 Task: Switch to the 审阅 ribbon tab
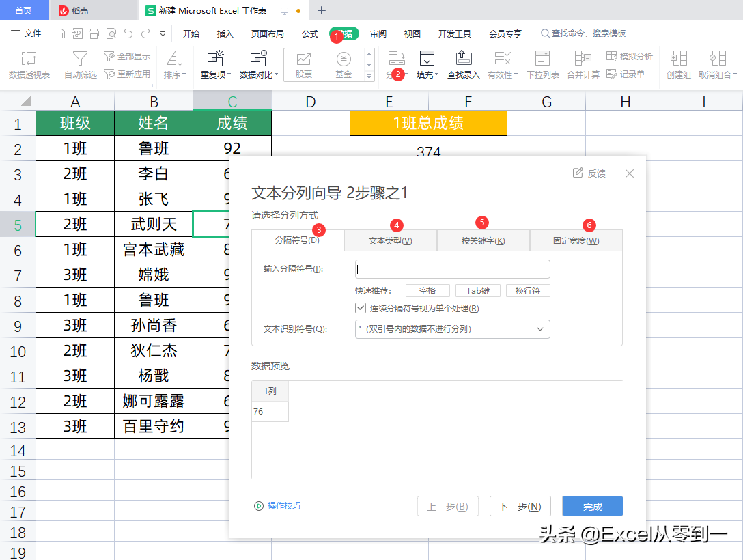378,33
